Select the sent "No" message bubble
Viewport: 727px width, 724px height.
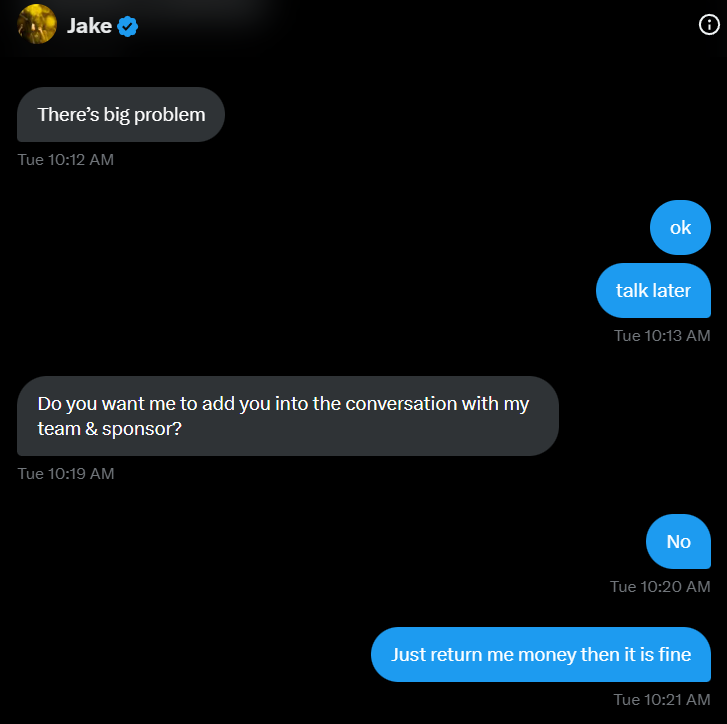tap(678, 542)
